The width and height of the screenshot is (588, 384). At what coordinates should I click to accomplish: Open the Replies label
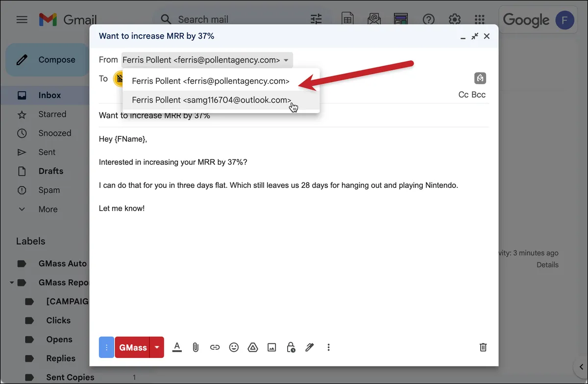click(61, 358)
